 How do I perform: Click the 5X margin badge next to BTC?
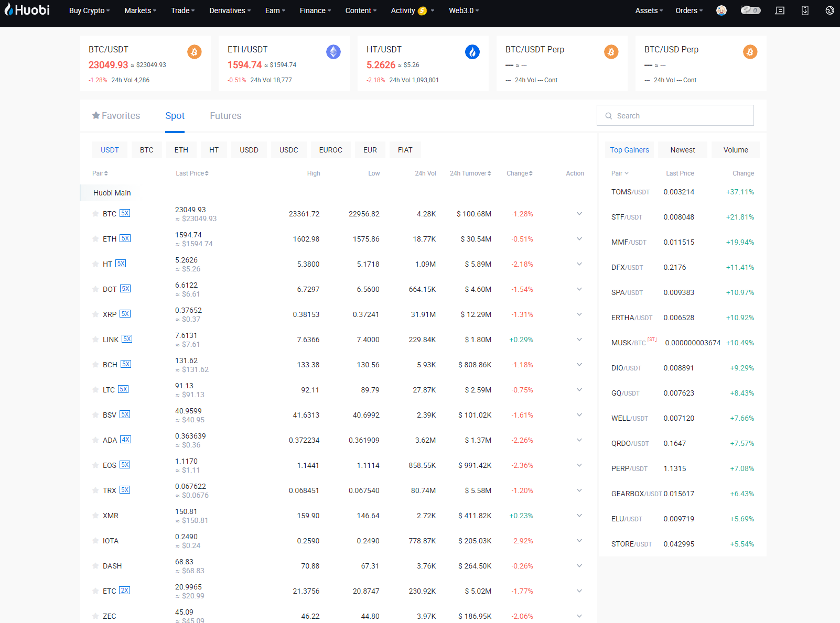(125, 213)
